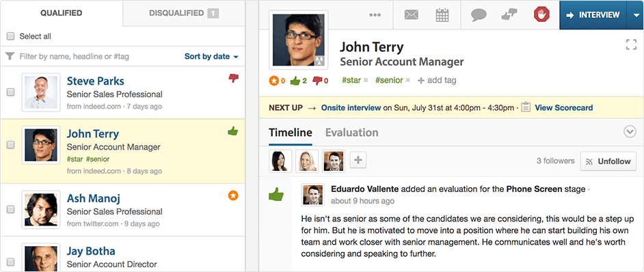
Task: Click the 3 followers label
Action: click(555, 161)
